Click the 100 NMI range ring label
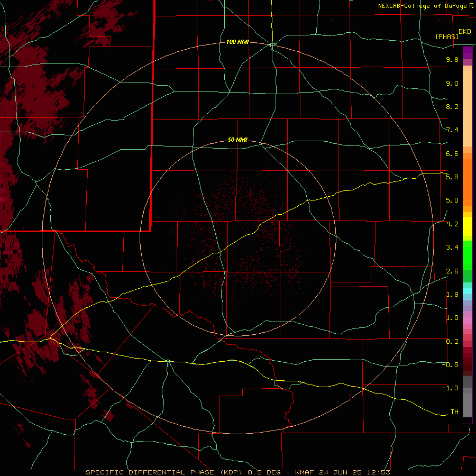Viewport: 476px width, 476px height. (237, 42)
